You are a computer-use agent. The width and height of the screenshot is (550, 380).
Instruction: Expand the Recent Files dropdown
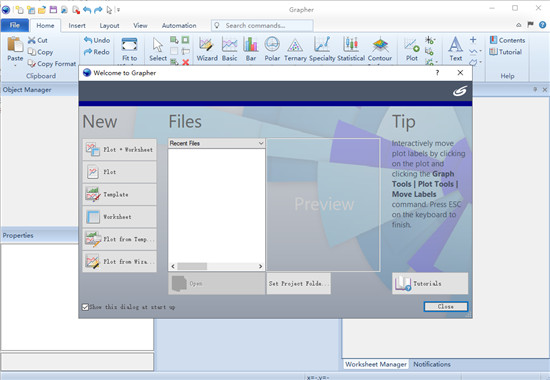pyautogui.click(x=261, y=143)
